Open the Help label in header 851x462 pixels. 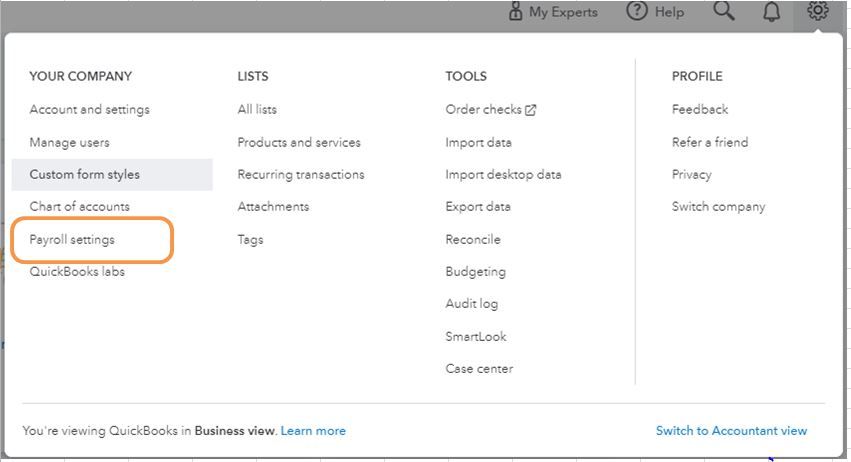(x=669, y=12)
